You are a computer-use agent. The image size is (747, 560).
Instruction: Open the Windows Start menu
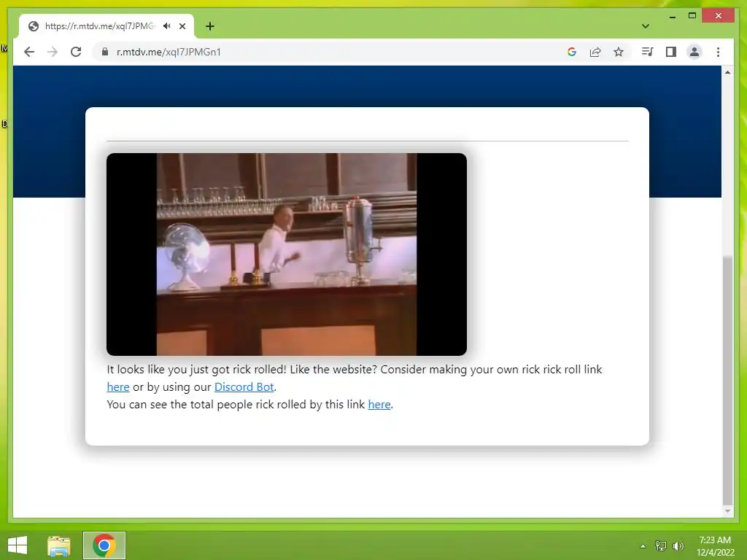coord(18,545)
